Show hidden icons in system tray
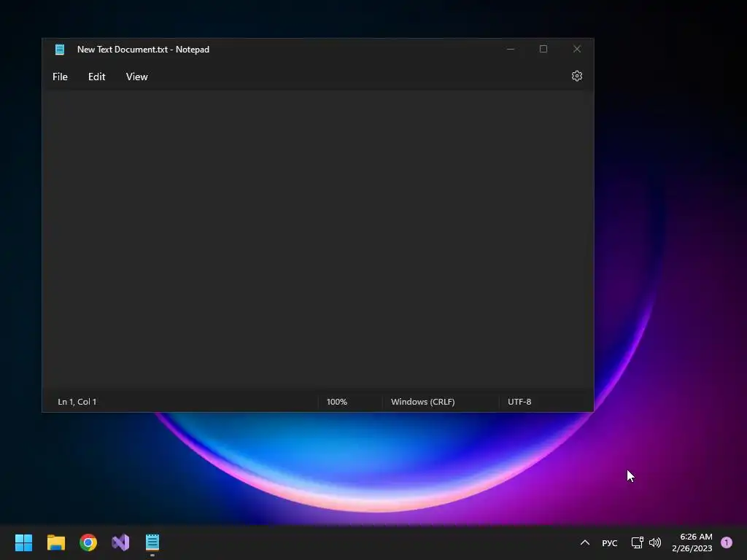 pyautogui.click(x=585, y=542)
